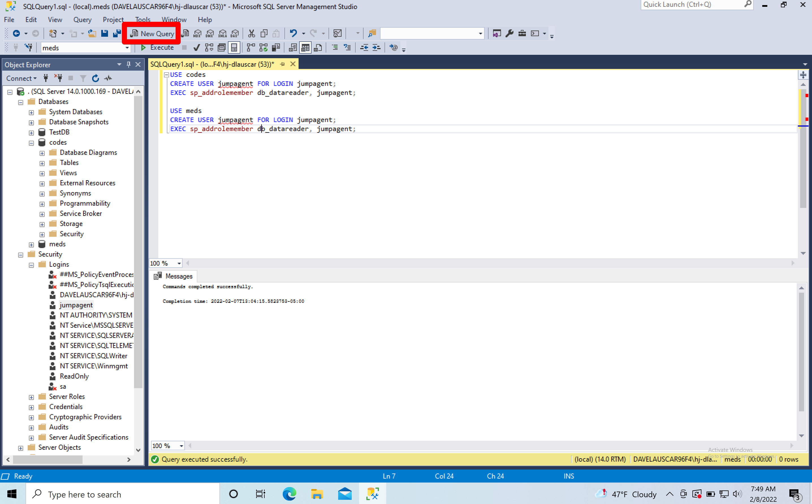Click the Cut scissors icon
Viewport: 812px width, 504px height.
coord(252,33)
